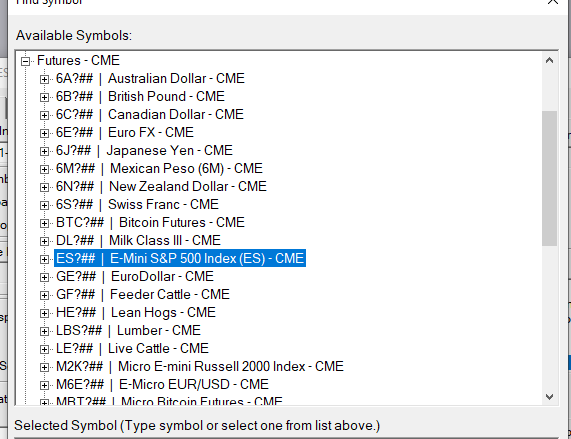Viewport: 571px width, 439px height.
Task: Expand the GF?## Feeder Cattle node
Action: click(x=44, y=296)
